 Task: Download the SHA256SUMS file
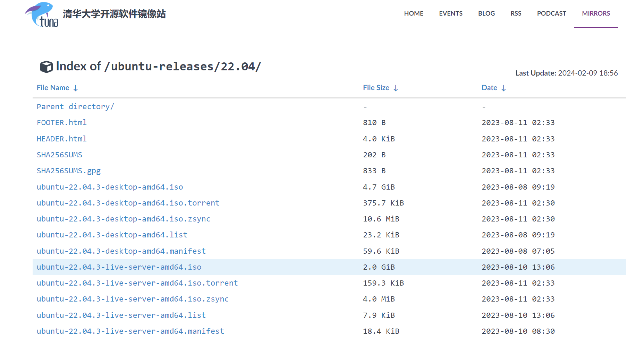[x=59, y=155]
